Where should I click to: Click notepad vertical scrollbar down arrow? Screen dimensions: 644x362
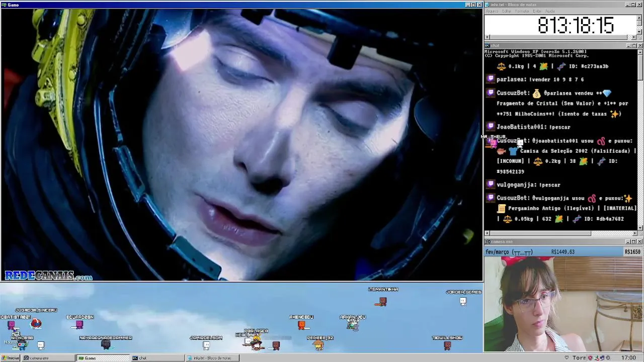639,32
